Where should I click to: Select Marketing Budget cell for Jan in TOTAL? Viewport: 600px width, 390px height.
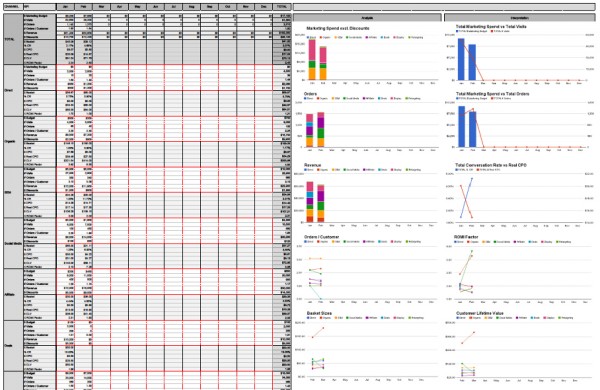[x=65, y=16]
